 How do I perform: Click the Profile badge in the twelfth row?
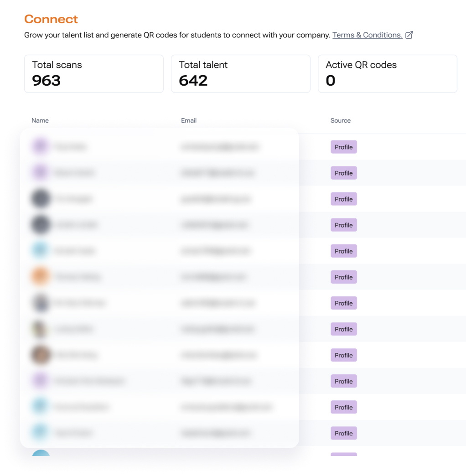[x=343, y=433]
